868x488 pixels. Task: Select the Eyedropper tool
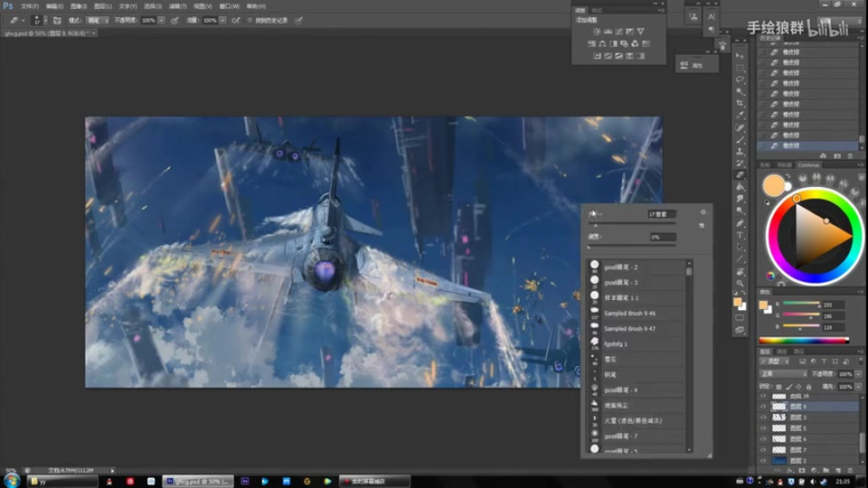[741, 115]
